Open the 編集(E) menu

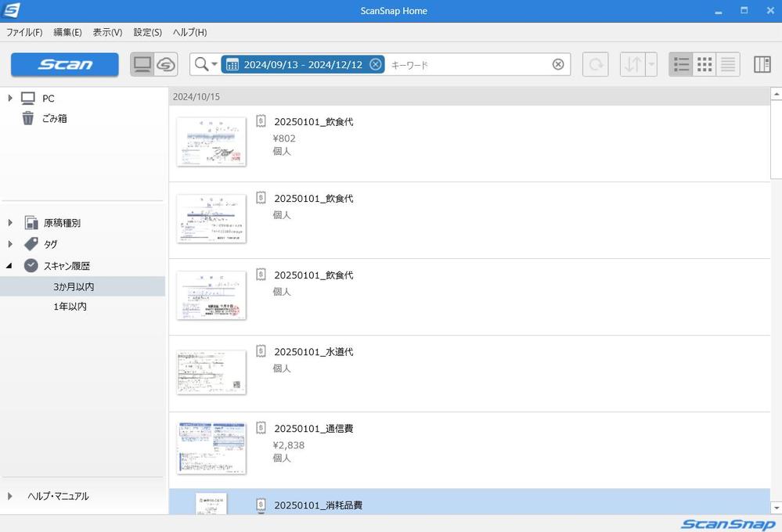[x=67, y=32]
